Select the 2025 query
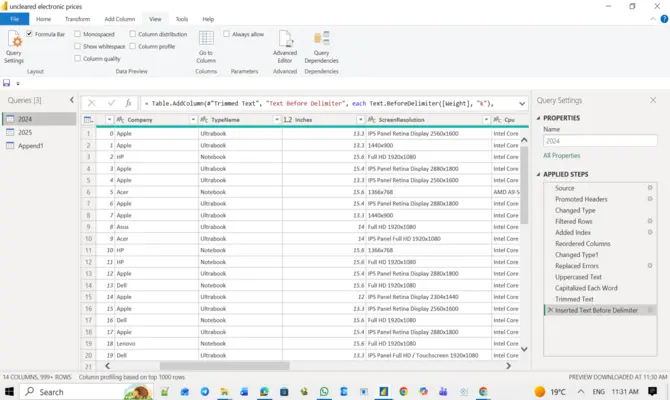 pos(39,132)
